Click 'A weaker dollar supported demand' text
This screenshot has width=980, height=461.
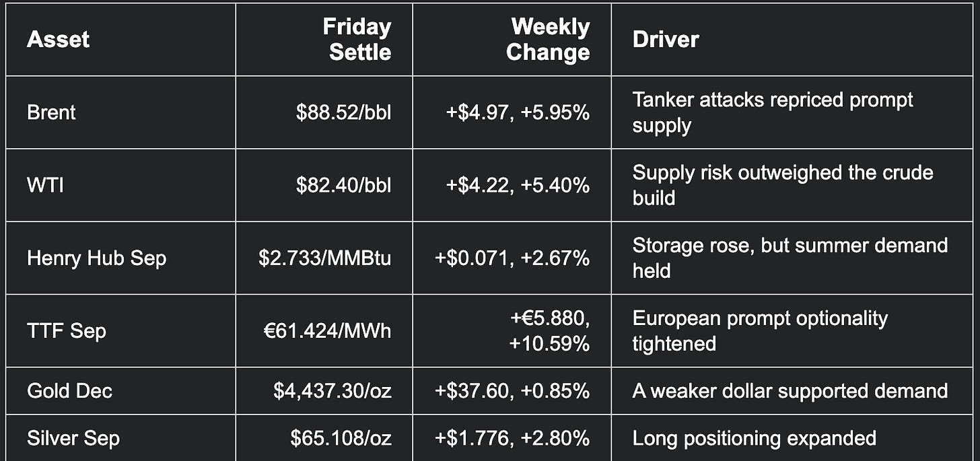click(790, 391)
